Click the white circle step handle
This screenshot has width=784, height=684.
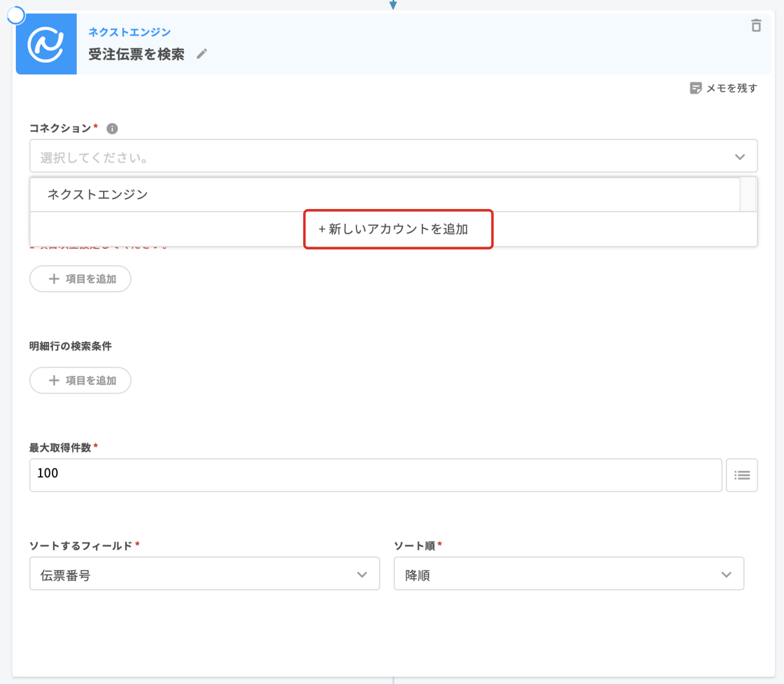point(16,16)
